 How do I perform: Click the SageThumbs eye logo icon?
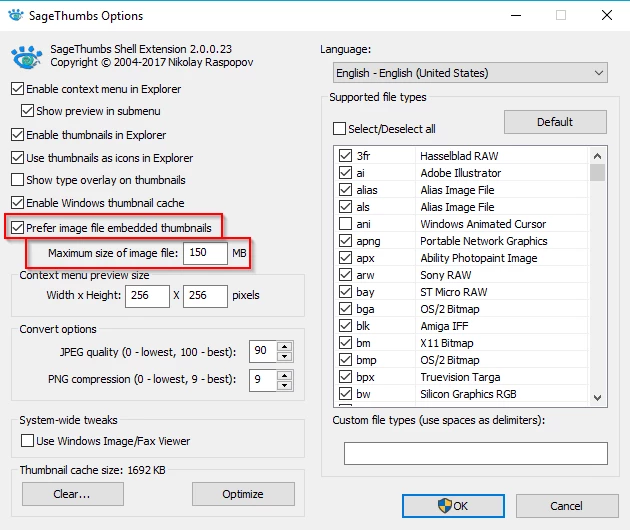click(x=27, y=57)
